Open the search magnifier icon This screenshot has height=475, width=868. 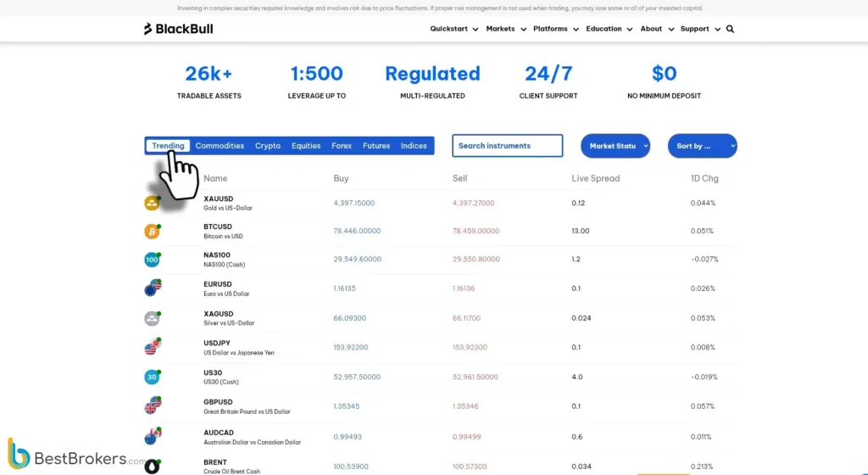pos(730,29)
